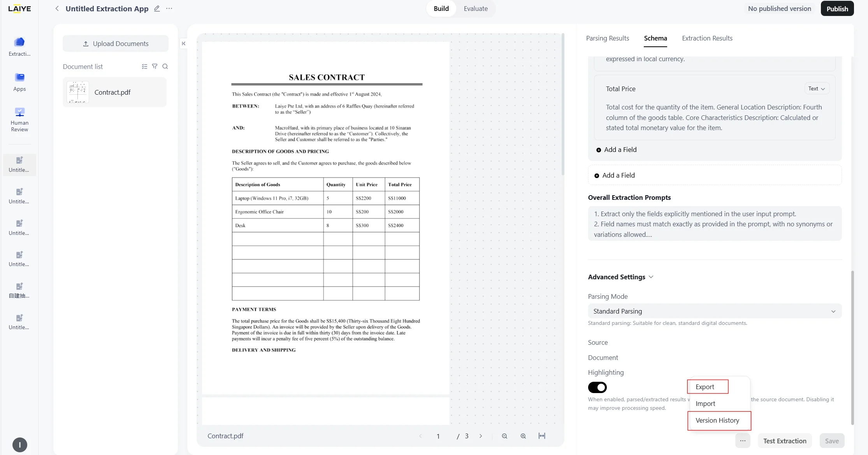Zoom in the document preview
The width and height of the screenshot is (868, 455).
(x=523, y=436)
